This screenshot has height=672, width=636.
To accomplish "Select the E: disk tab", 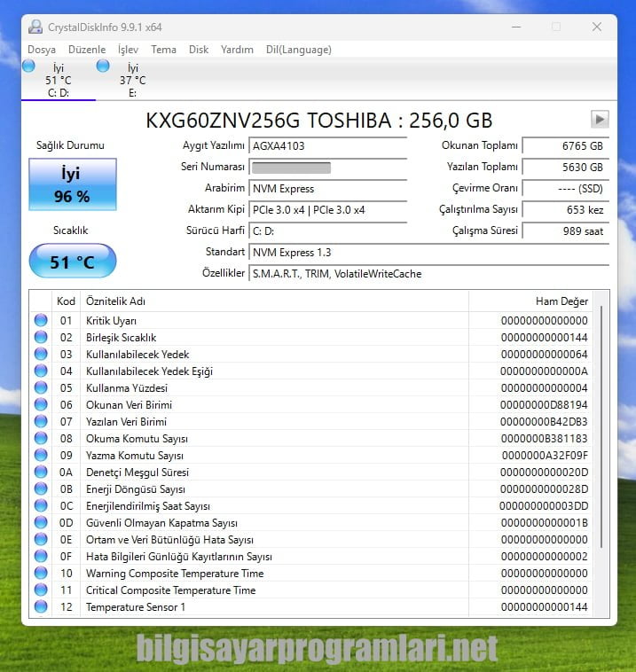I will tap(132, 80).
